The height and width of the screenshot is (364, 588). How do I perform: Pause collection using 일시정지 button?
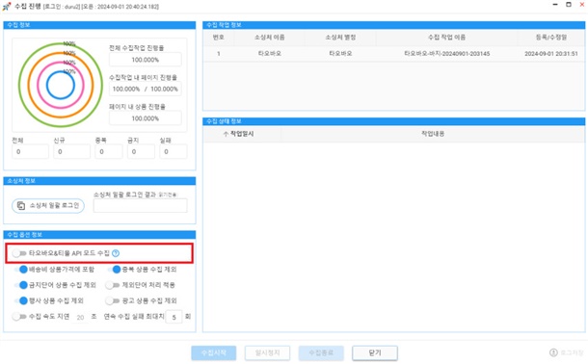[x=267, y=352]
